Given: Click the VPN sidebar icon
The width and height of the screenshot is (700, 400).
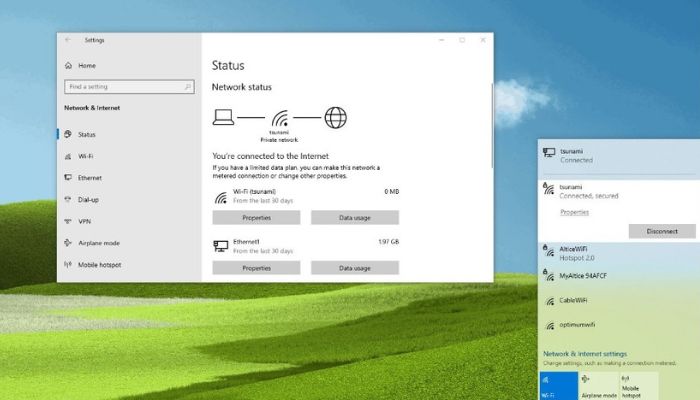Looking at the screenshot, I should pyautogui.click(x=68, y=221).
